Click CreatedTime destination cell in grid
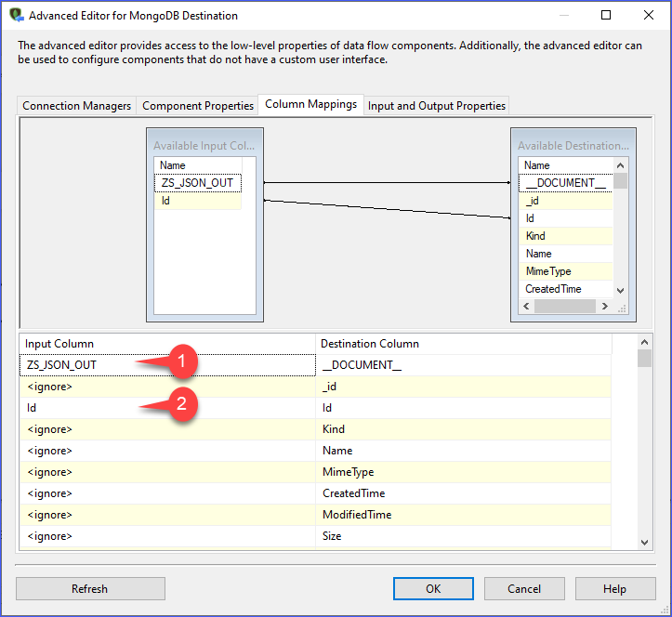The width and height of the screenshot is (672, 617). (464, 493)
